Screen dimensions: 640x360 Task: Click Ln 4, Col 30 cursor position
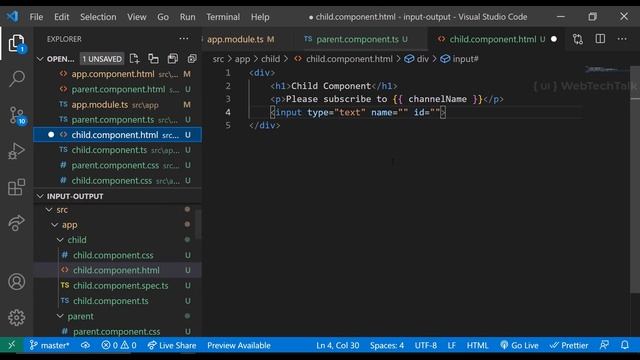point(338,345)
